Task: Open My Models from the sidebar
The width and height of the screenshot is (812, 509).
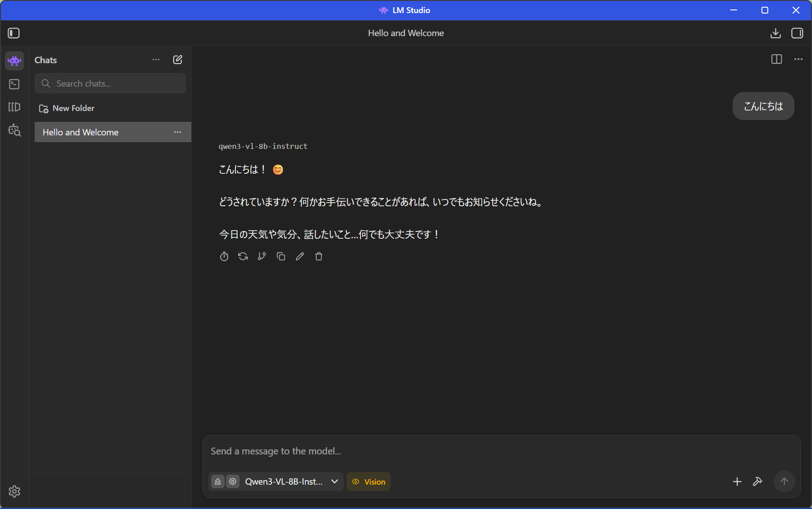Action: point(14,107)
